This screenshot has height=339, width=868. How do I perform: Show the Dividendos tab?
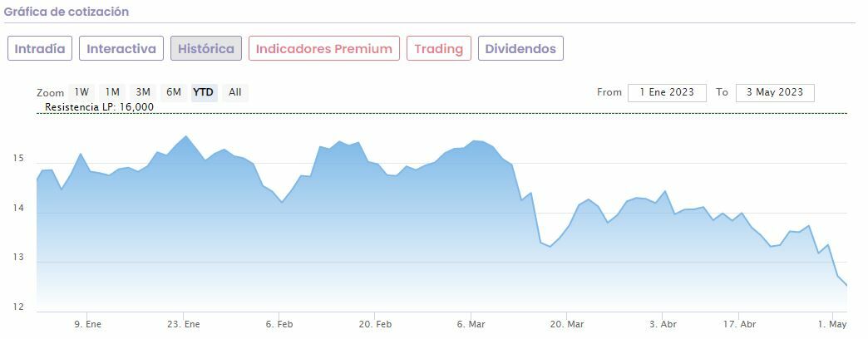pos(520,48)
